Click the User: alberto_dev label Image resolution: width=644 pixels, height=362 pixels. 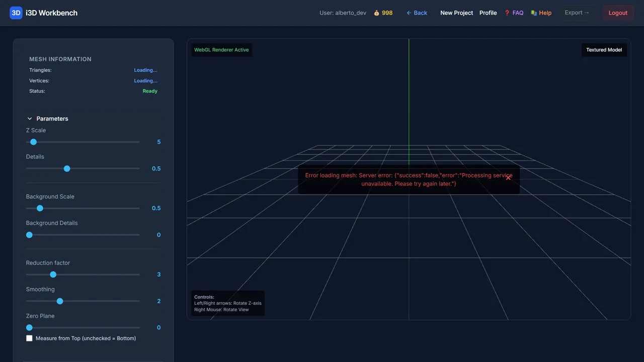click(343, 13)
